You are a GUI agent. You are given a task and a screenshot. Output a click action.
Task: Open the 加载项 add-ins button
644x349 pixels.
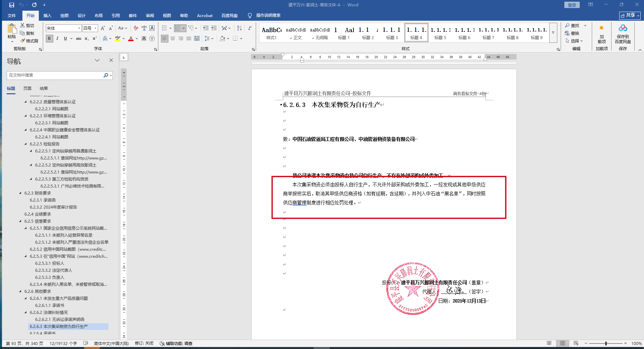[602, 34]
